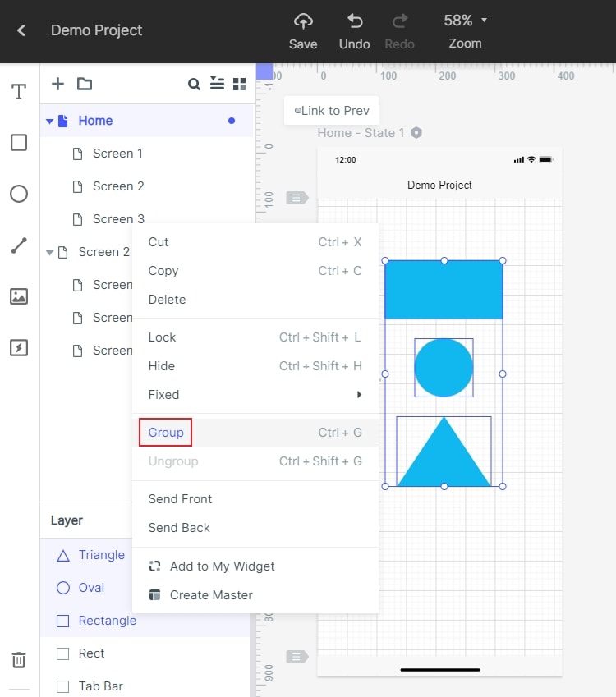This screenshot has width=616, height=697.
Task: Expand the Fixed submenu arrow
Action: (359, 395)
